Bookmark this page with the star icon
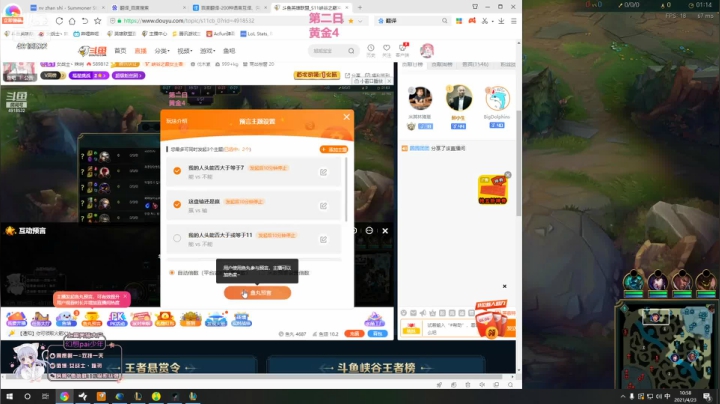The width and height of the screenshot is (720, 404). (x=98, y=21)
